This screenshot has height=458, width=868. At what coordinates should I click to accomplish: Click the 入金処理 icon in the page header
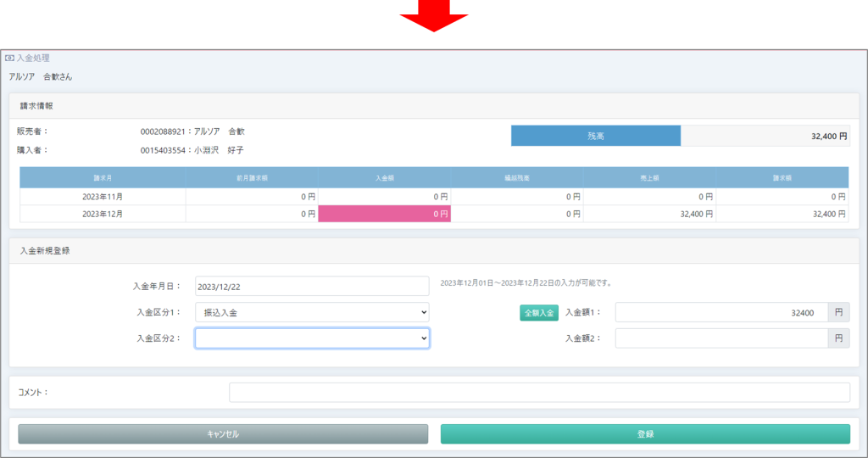9,59
